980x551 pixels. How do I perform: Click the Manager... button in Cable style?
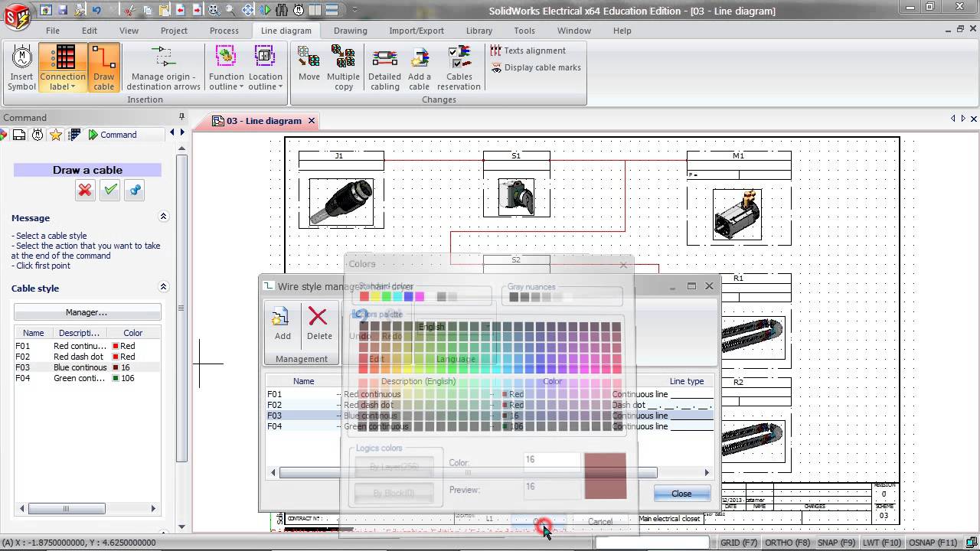click(87, 312)
